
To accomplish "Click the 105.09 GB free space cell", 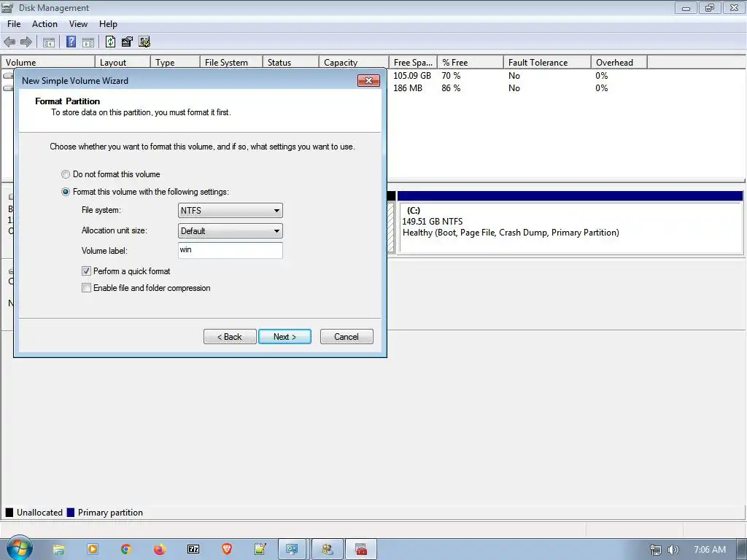I will pyautogui.click(x=412, y=76).
